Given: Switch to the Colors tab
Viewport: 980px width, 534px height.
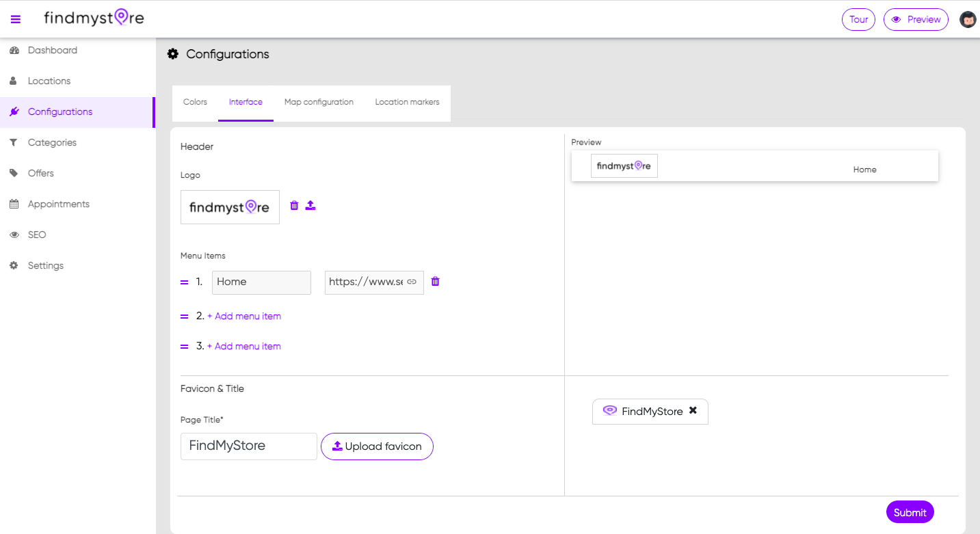Looking at the screenshot, I should (195, 102).
